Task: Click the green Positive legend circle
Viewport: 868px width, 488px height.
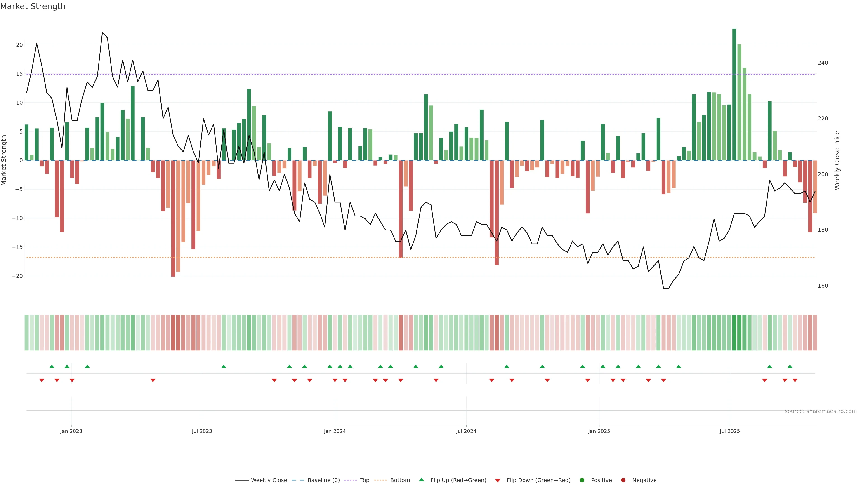Action: [x=582, y=480]
